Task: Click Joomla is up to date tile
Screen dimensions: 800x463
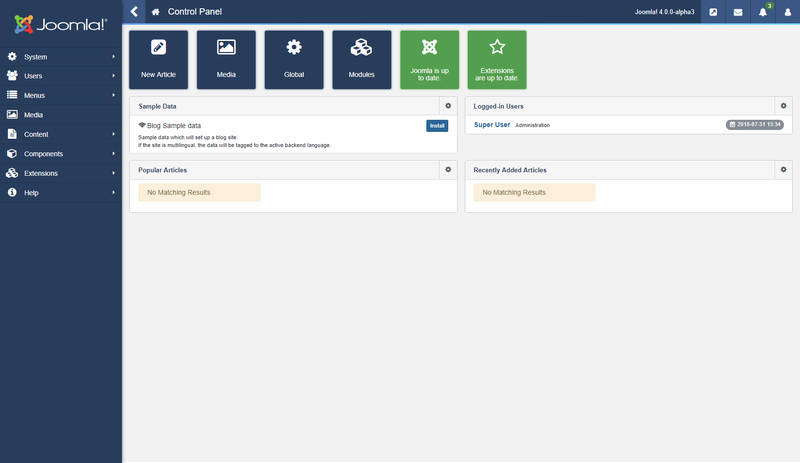Action: pyautogui.click(x=430, y=60)
